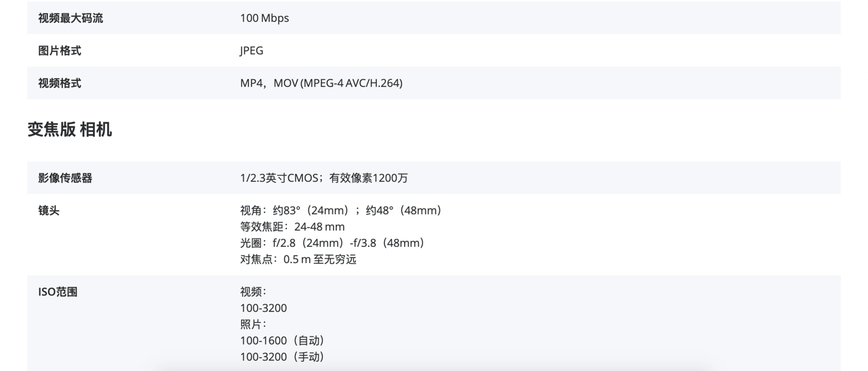Click the 影像传感器 row label
The image size is (868, 371).
65,178
